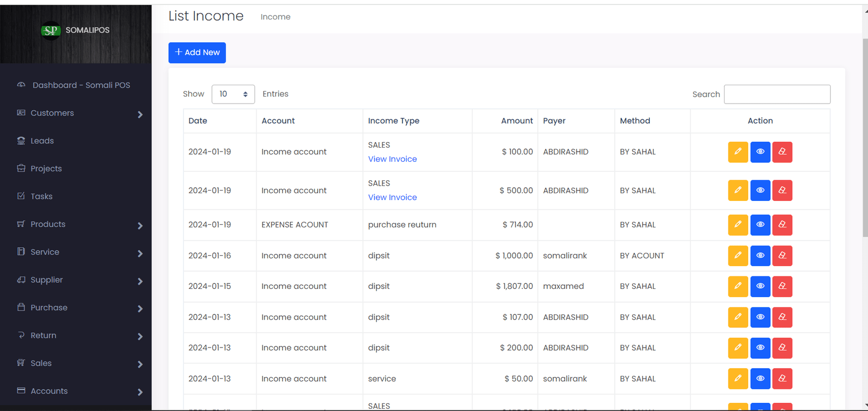Click the Tasks checkbox icon
This screenshot has width=868, height=411.
(x=21, y=196)
